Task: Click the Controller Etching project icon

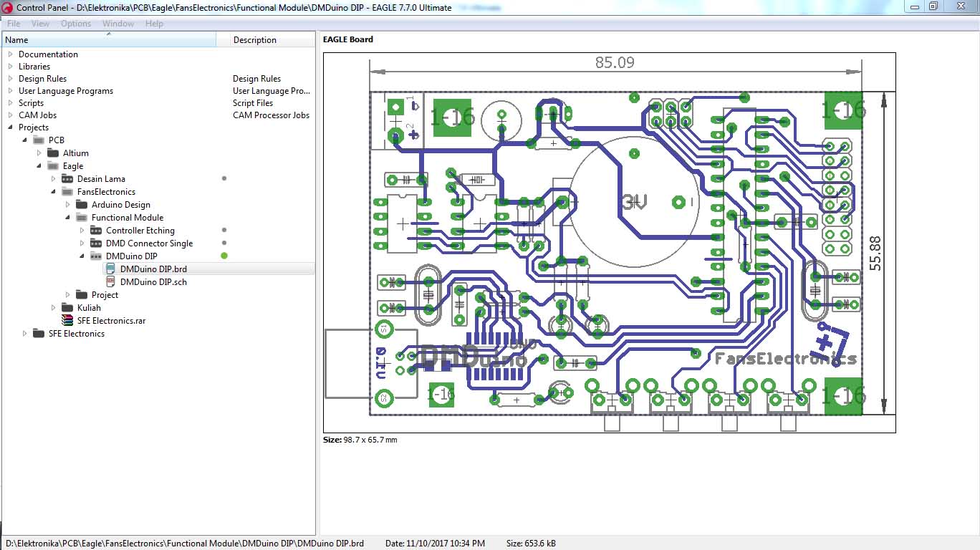Action: [95, 230]
